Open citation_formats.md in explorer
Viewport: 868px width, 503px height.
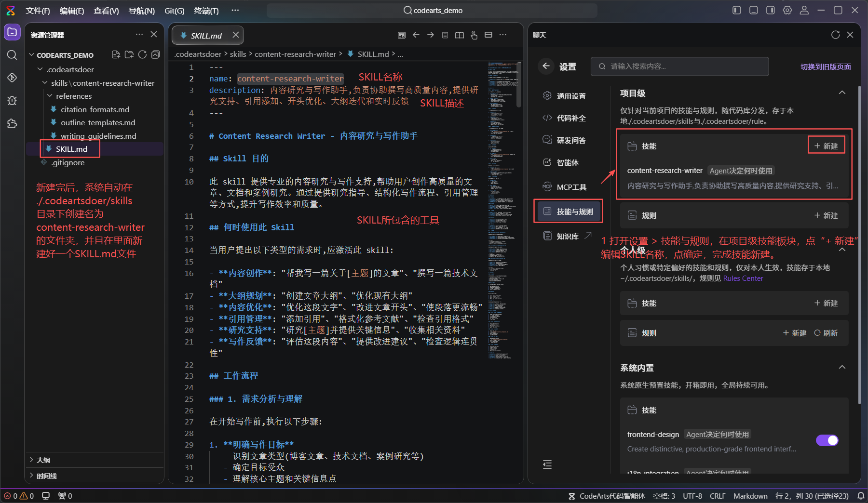click(x=94, y=109)
